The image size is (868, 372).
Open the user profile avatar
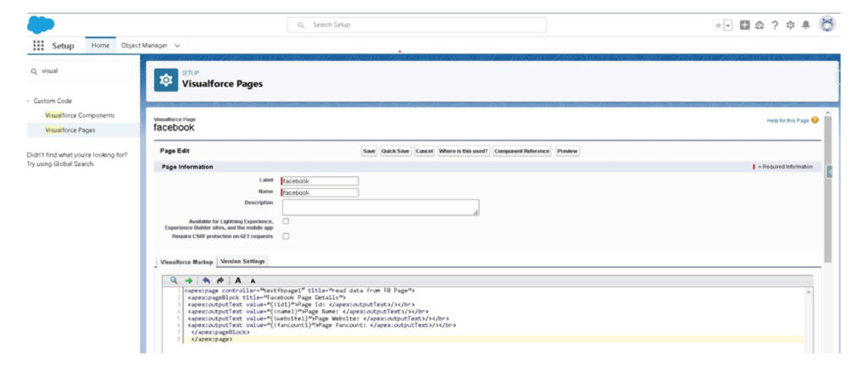(x=827, y=24)
